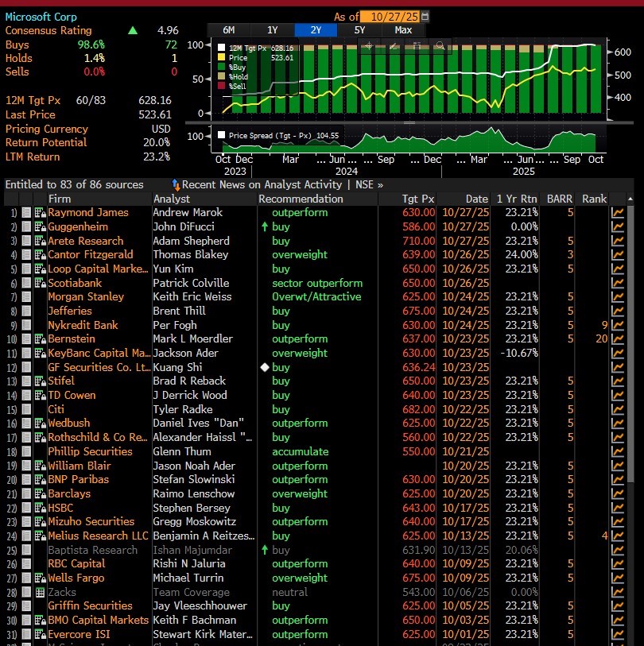Switch chart range to 5Y tab

(x=359, y=29)
